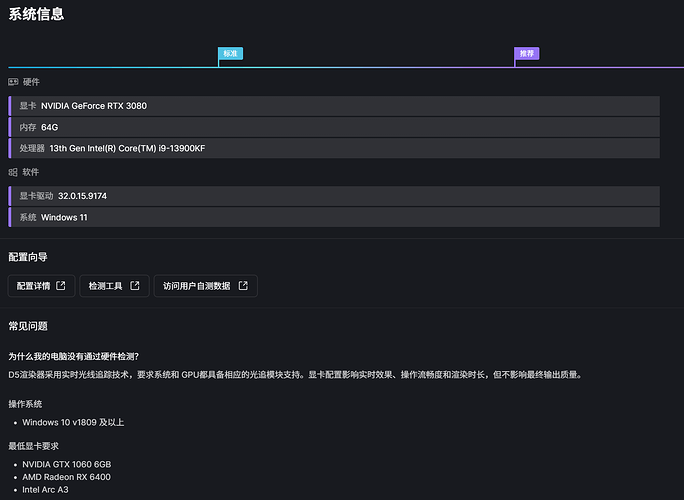This screenshot has height=500, width=684.
Task: Click the 显卡驱动 32.0.15.9174 row
Action: click(334, 196)
